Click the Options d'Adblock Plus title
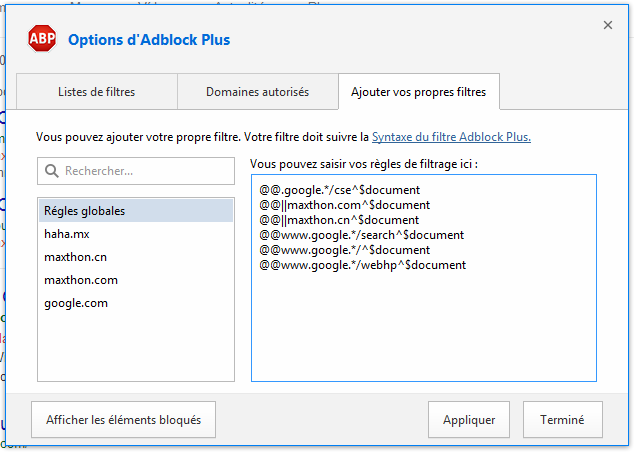This screenshot has height=452, width=634. point(149,40)
